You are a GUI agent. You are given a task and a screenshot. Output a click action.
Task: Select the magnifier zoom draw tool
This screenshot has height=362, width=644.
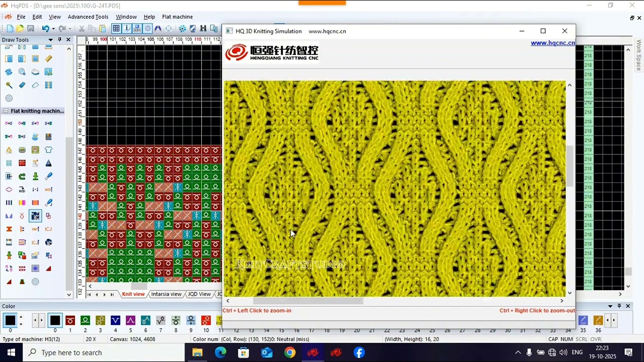click(x=22, y=72)
